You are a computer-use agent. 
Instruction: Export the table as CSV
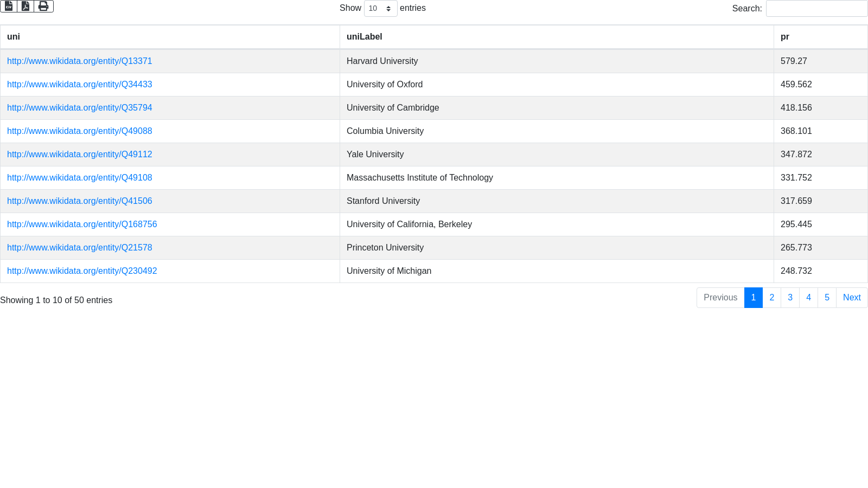[x=9, y=6]
